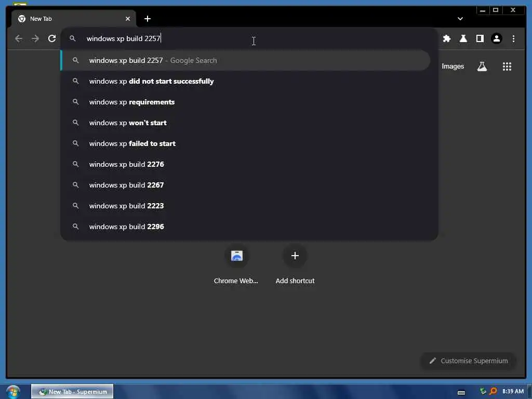Choose 'windows xp build 2257 - Google Search'
Screen dimensions: 532x399
[246, 60]
